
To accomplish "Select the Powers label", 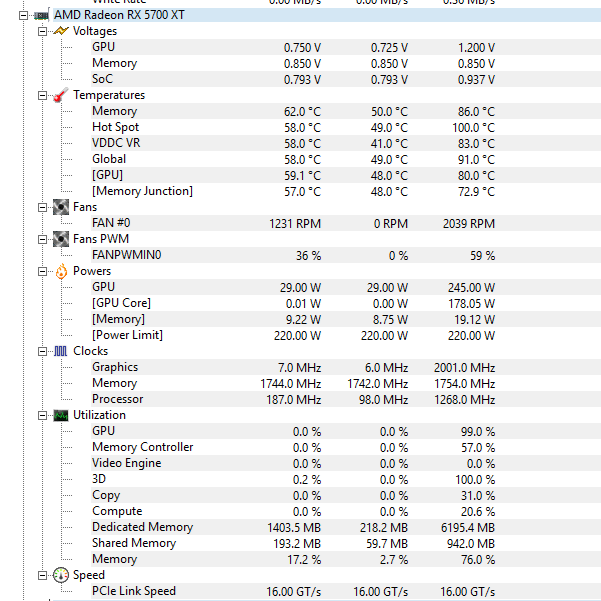I will [92, 271].
